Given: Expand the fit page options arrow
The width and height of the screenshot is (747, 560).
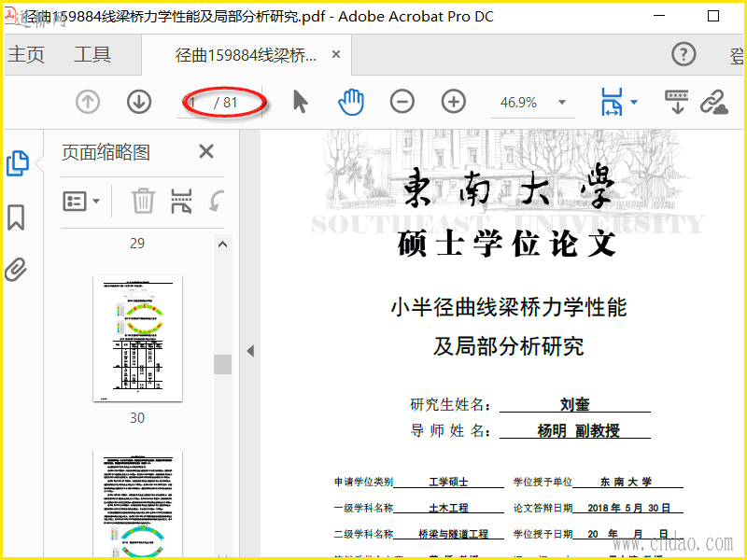Looking at the screenshot, I should [634, 102].
